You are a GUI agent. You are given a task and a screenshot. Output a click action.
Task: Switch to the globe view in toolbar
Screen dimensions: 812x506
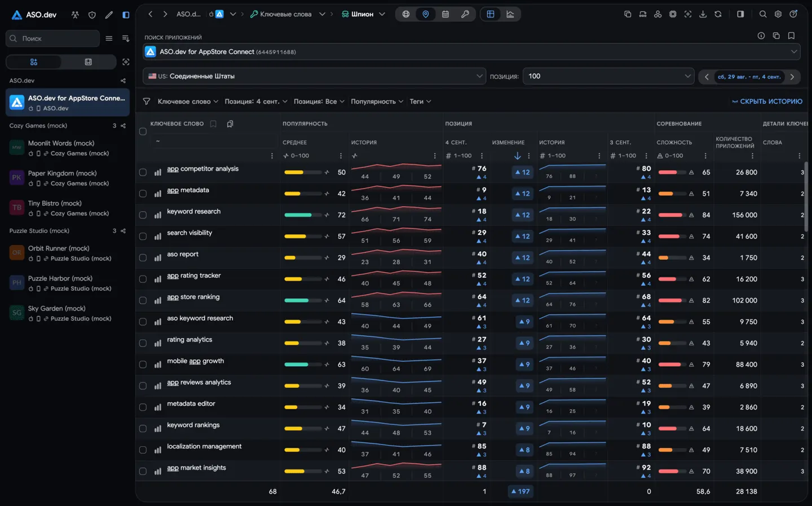(406, 14)
